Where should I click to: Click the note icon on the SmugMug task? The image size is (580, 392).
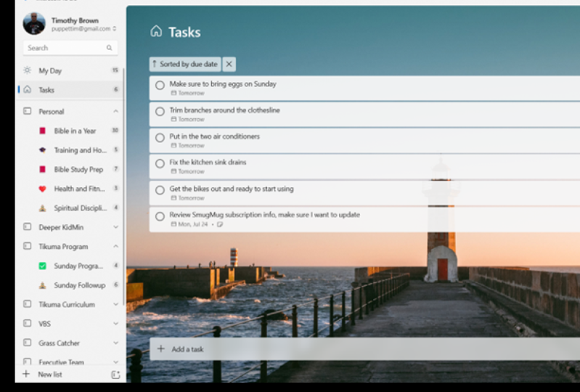pos(220,224)
